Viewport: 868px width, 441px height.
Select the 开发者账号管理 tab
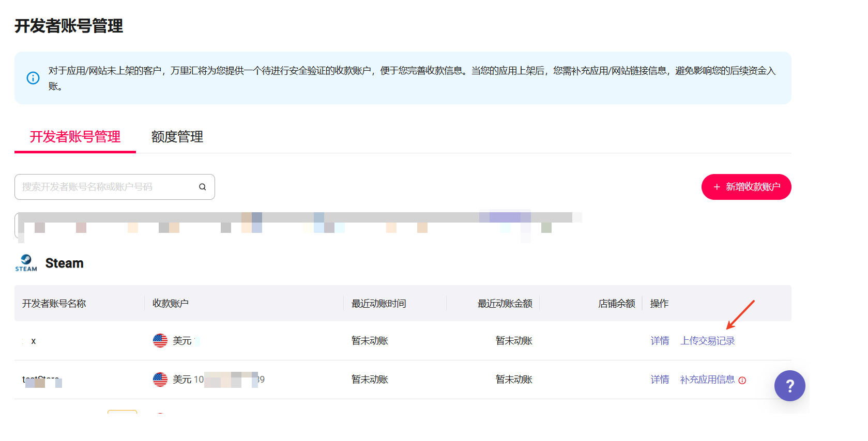[x=75, y=137]
